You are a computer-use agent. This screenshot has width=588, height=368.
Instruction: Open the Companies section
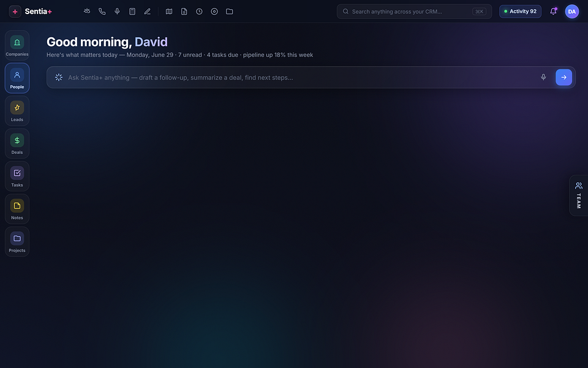click(17, 45)
